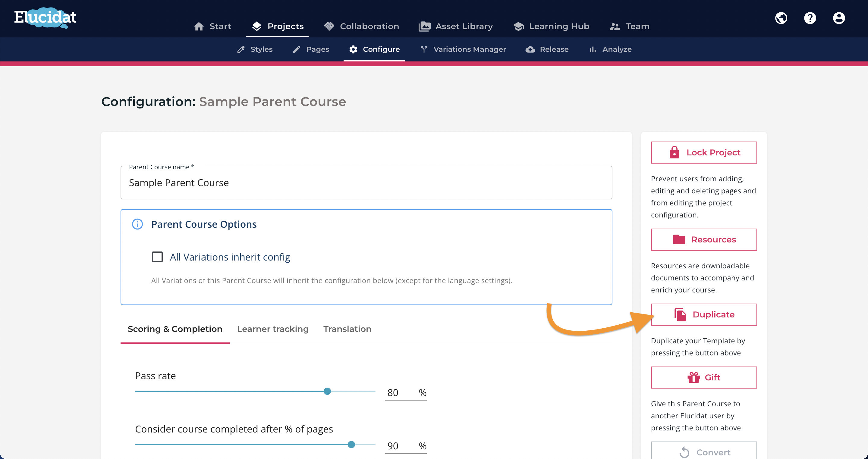Enable All Variations inherit config checkbox

point(157,257)
